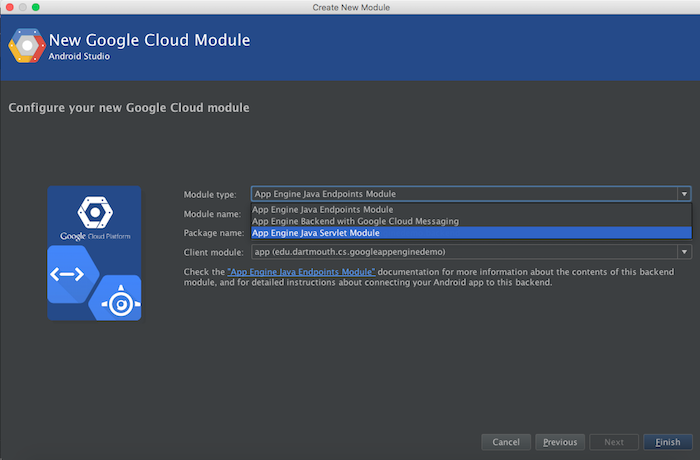Open the Client module combo box
700x460 pixels.
pyautogui.click(x=471, y=252)
